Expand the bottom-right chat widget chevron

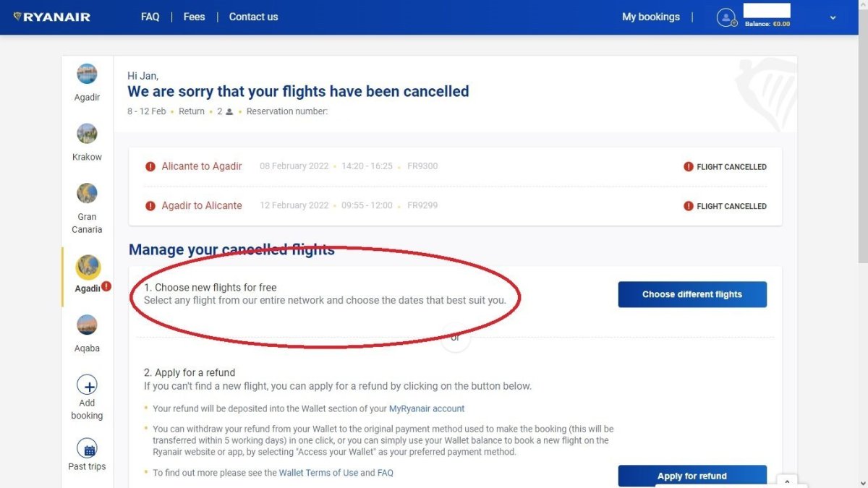coord(787,481)
